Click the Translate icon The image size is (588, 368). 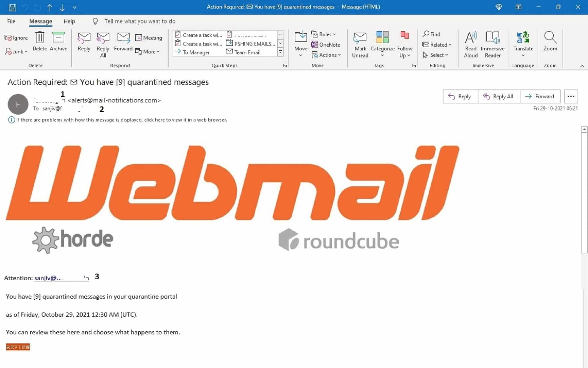tap(523, 44)
